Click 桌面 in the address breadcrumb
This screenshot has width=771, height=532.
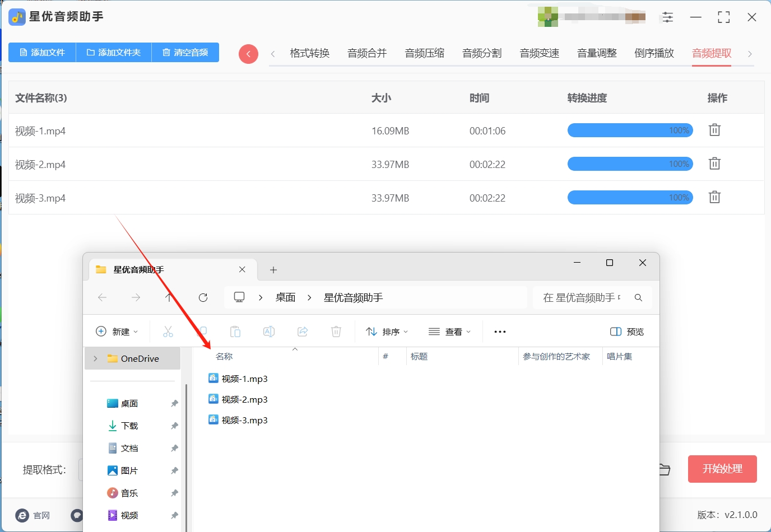pyautogui.click(x=285, y=297)
